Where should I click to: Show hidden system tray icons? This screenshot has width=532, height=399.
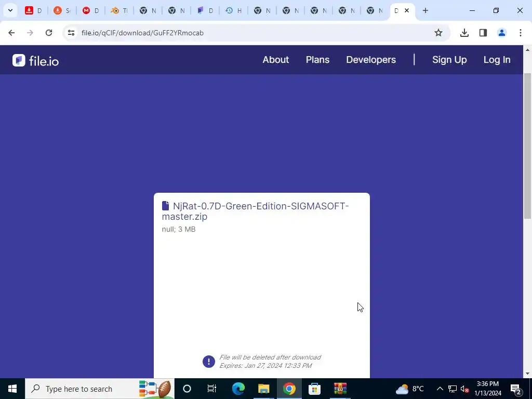point(440,389)
